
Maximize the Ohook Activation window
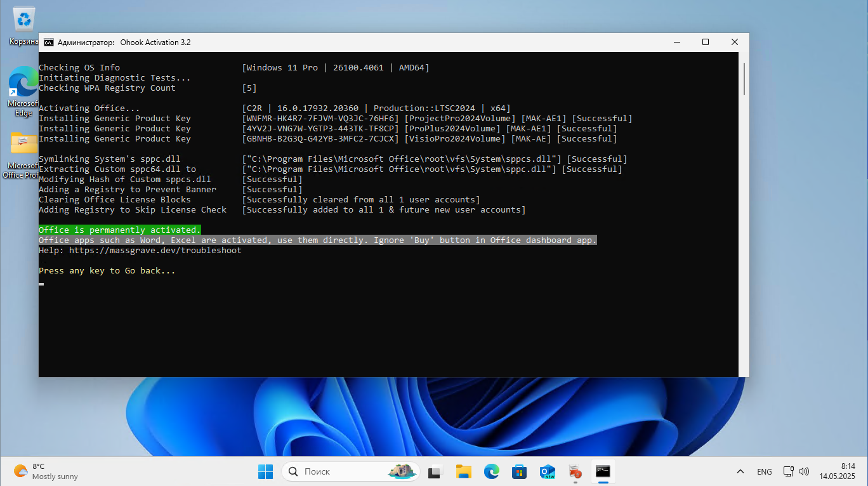pyautogui.click(x=706, y=43)
